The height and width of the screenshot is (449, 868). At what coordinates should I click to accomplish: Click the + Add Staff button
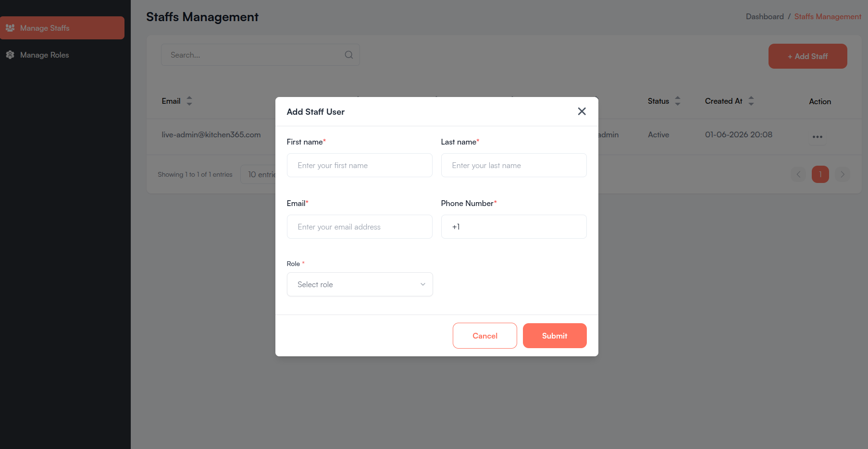pyautogui.click(x=807, y=56)
